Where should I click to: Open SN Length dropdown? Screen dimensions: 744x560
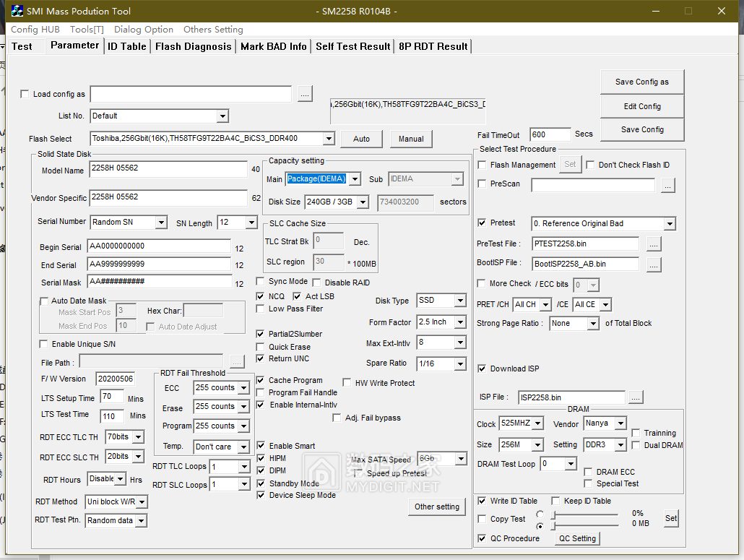click(251, 222)
